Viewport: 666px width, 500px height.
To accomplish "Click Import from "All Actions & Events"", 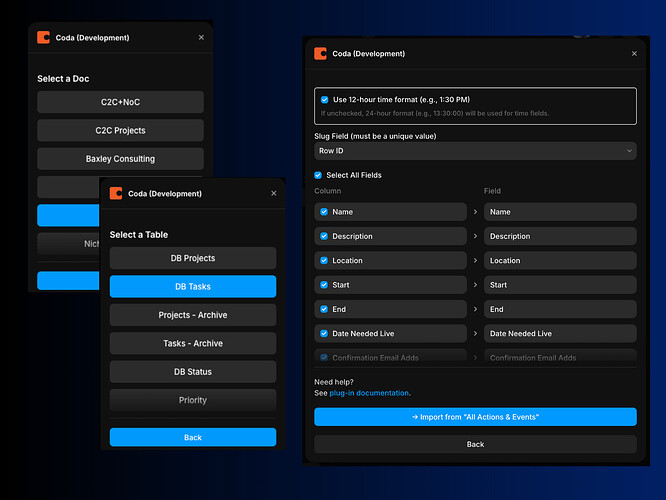I will (475, 417).
